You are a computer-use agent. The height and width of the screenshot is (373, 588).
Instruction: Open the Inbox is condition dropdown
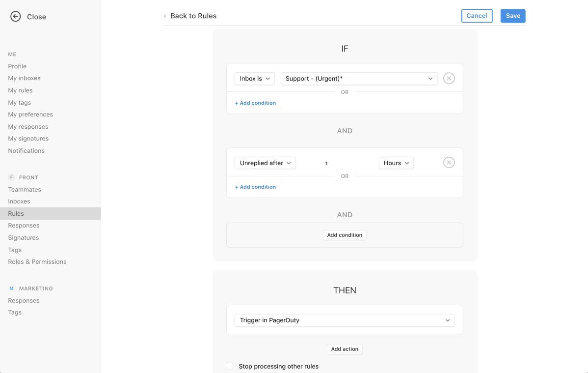click(255, 79)
